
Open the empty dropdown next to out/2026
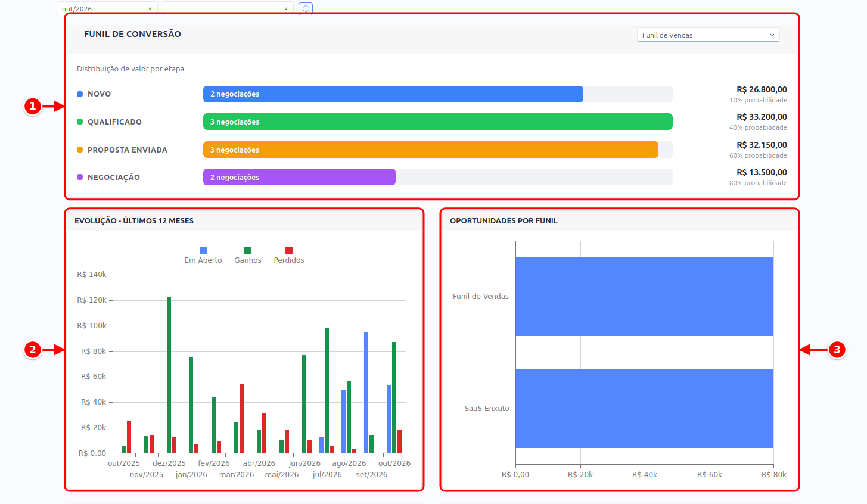coord(228,8)
